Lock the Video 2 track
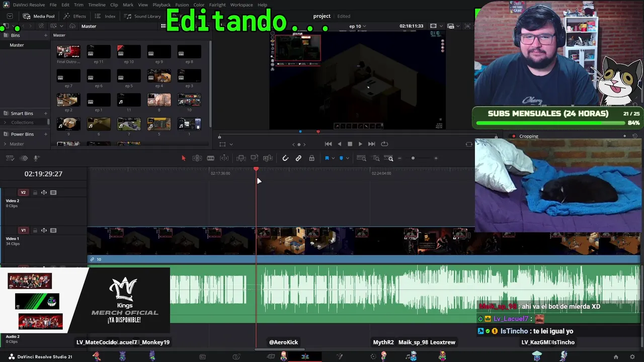644x362 pixels. (x=35, y=193)
